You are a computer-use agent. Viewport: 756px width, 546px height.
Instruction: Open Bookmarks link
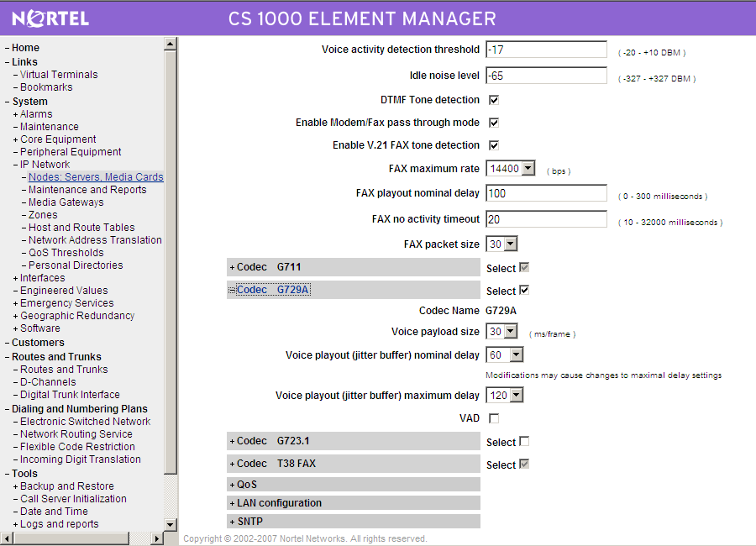tap(46, 87)
